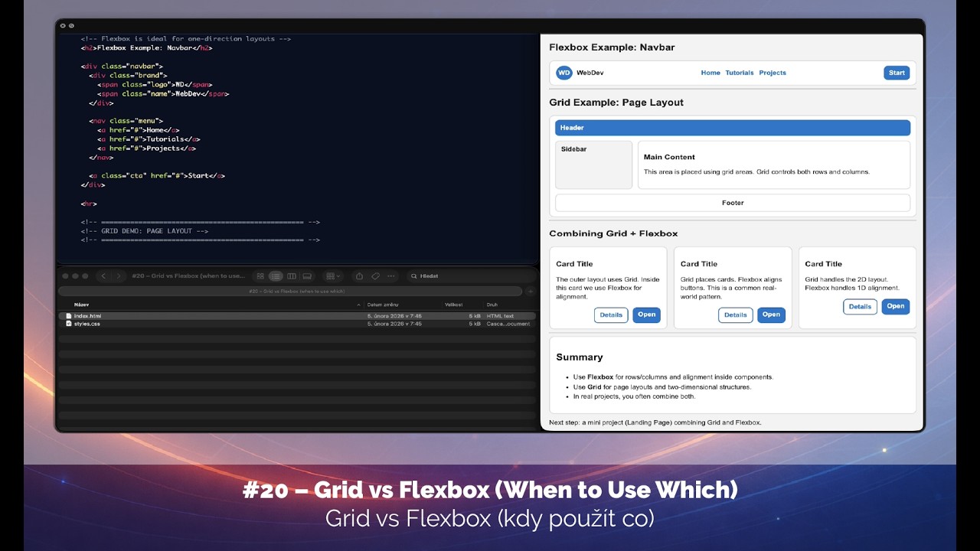This screenshot has width=980, height=551.
Task: Click the styles.css file icon
Action: [69, 324]
